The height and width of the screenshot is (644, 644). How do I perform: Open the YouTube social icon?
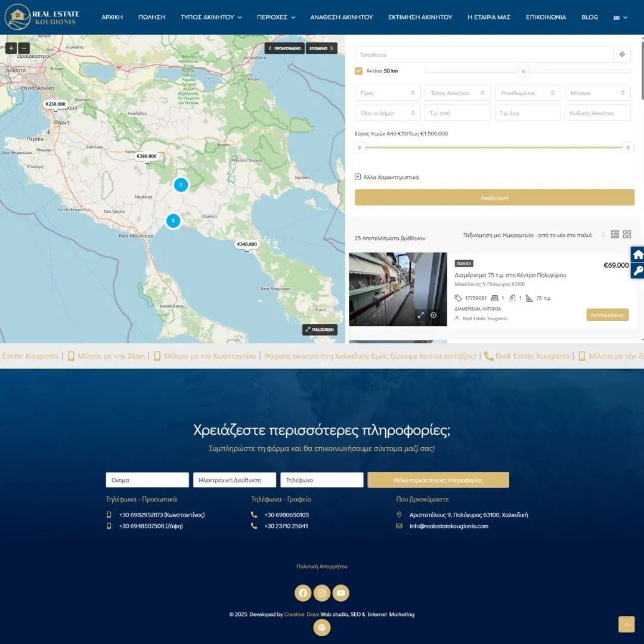point(341,593)
